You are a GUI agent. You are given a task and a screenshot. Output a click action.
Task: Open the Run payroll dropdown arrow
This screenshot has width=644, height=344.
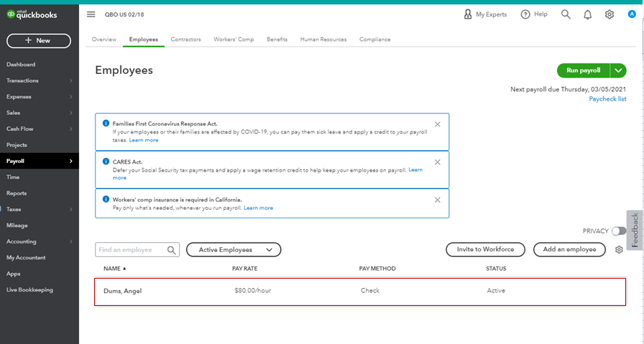tap(618, 70)
